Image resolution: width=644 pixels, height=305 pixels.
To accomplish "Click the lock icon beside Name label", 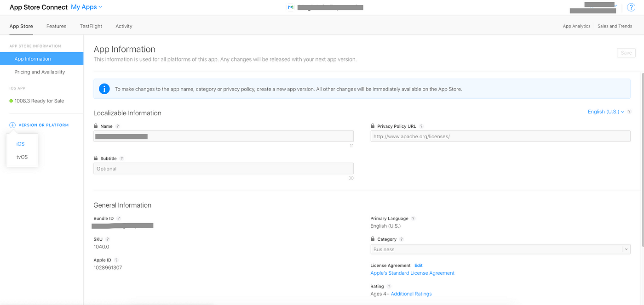I will coord(96,126).
